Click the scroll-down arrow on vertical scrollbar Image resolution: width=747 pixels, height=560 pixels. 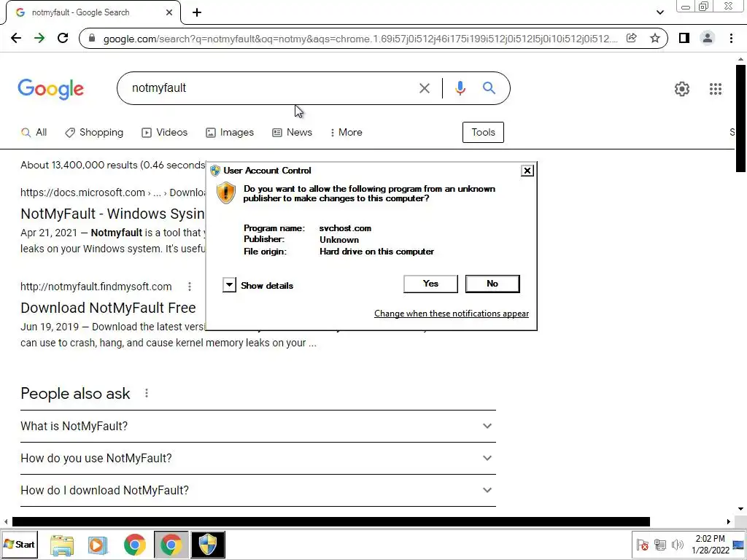(740, 510)
